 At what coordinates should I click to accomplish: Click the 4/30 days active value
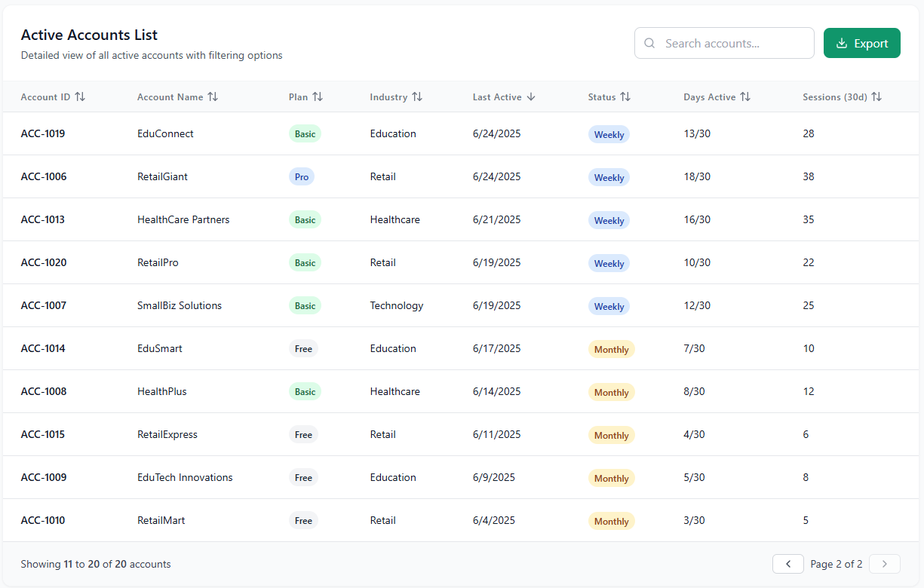(x=695, y=434)
